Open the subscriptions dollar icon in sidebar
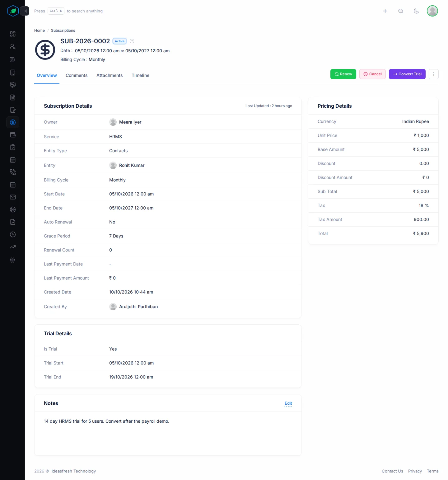 [13, 122]
